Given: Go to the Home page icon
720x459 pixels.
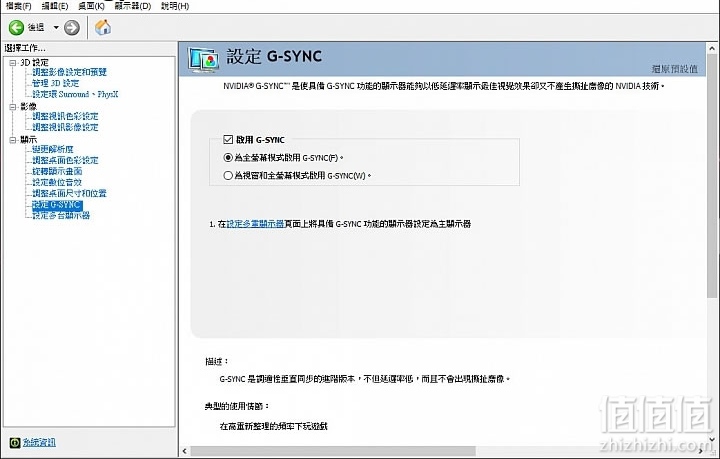Looking at the screenshot, I should [x=103, y=28].
